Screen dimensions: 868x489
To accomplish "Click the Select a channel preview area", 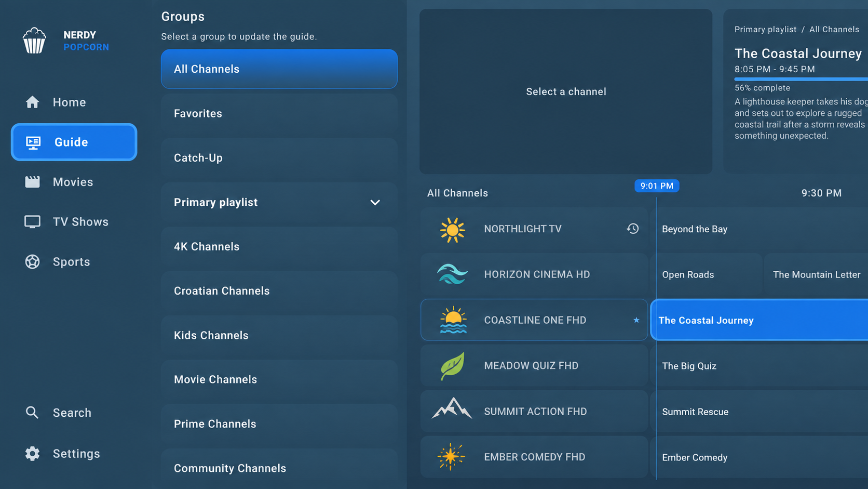I will 566,91.
